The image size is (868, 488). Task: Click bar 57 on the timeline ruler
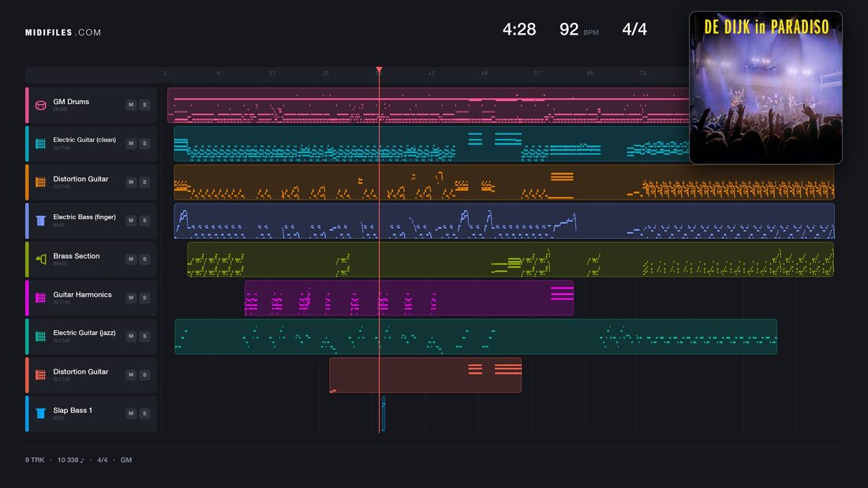(x=537, y=73)
